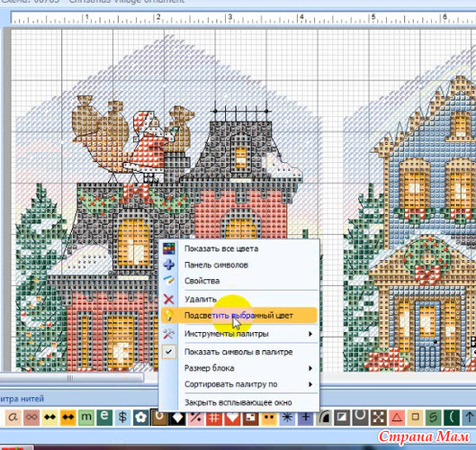
Task: Choose 'Закрыть всплывающее окно' menu entry
Action: (239, 402)
